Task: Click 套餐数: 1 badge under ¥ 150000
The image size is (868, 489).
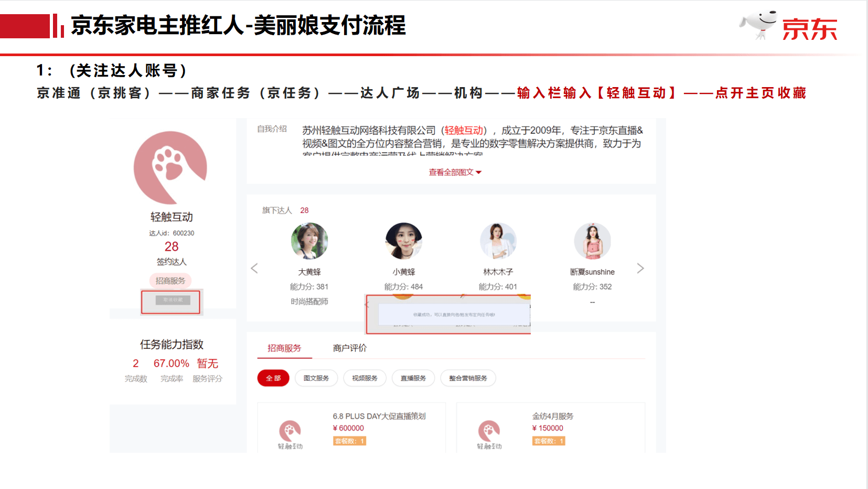Action: (x=549, y=441)
